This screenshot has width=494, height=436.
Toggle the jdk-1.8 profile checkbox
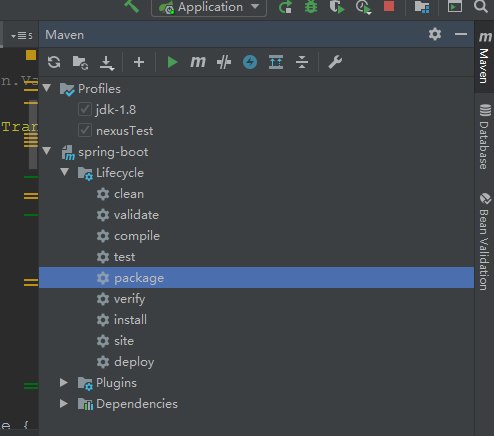point(85,109)
